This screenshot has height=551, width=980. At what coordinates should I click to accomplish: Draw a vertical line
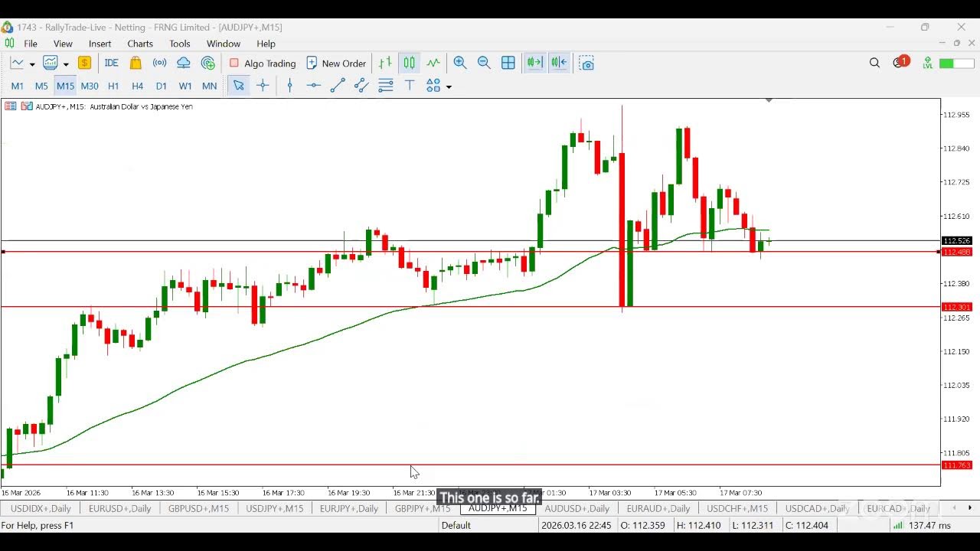289,86
